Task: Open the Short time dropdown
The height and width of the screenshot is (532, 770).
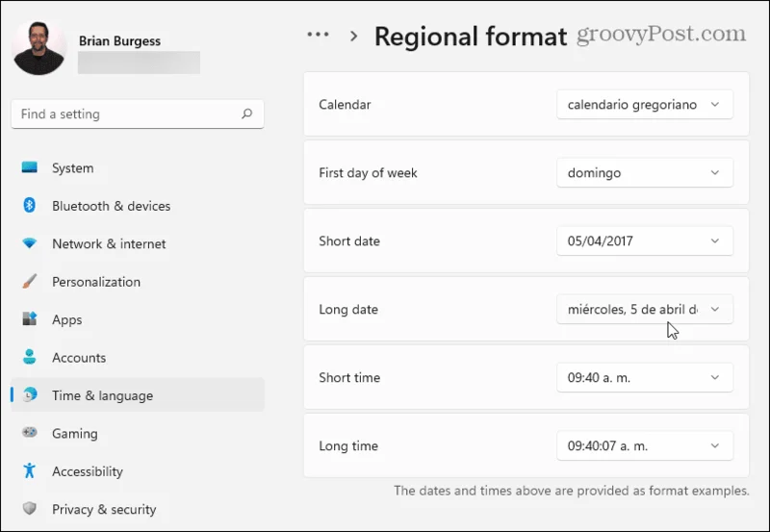Action: tap(645, 377)
